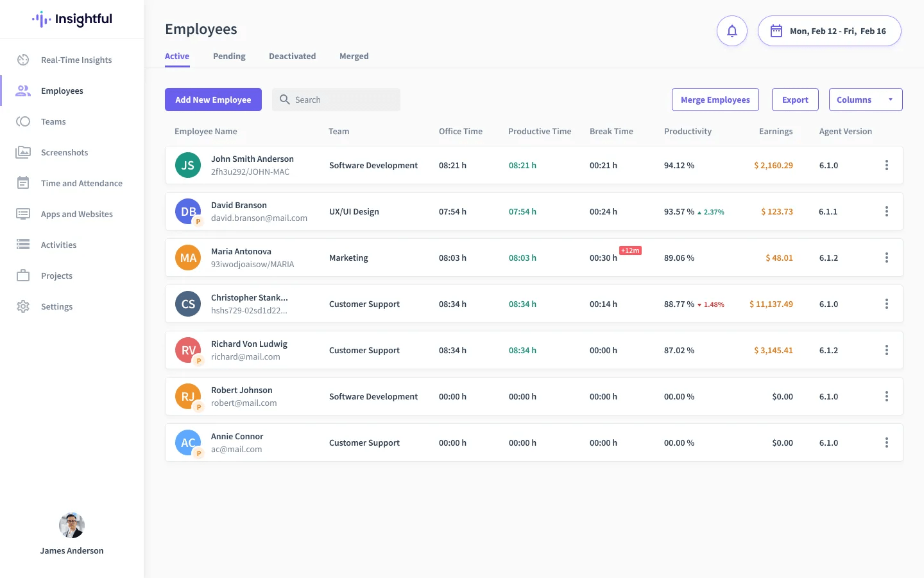This screenshot has height=578, width=924.
Task: Open the three-dot menu for Maria Antonova
Action: coord(887,258)
